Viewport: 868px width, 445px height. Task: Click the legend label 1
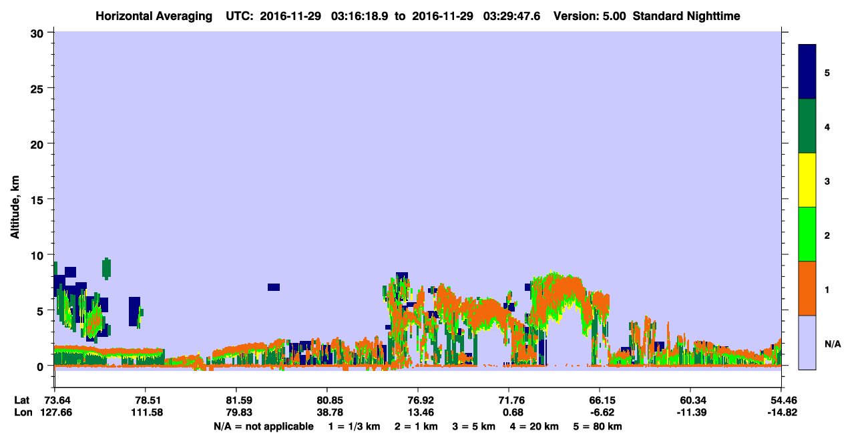click(827, 289)
